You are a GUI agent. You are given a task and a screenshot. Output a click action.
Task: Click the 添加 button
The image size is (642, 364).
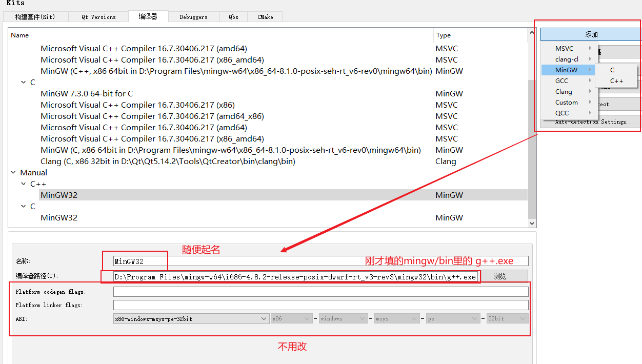tap(590, 34)
